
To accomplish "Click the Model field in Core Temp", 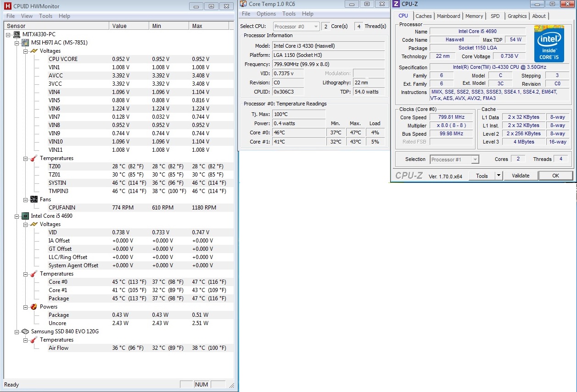I will click(329, 46).
